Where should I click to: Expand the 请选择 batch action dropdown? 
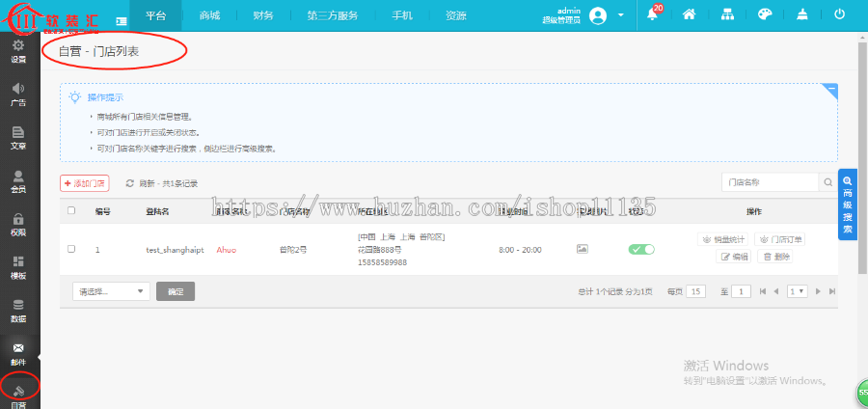[x=111, y=291]
